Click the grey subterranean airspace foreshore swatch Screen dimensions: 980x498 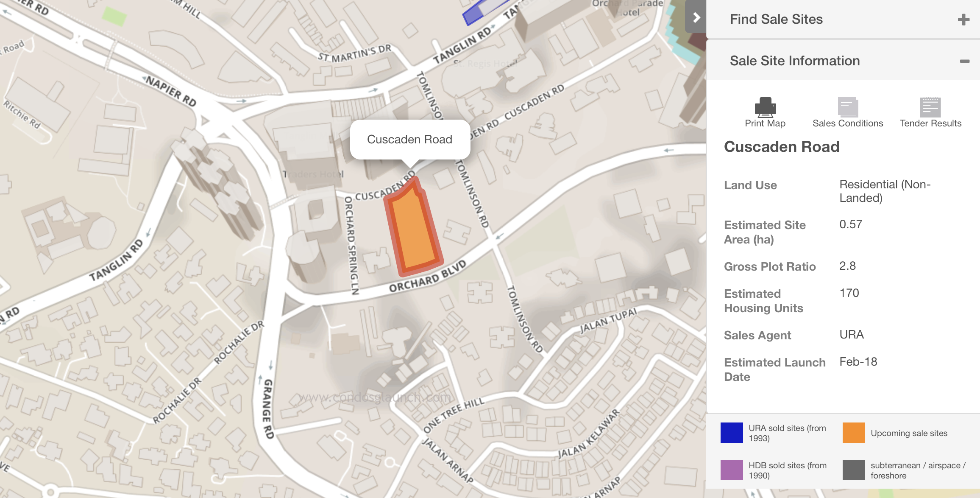tap(854, 470)
